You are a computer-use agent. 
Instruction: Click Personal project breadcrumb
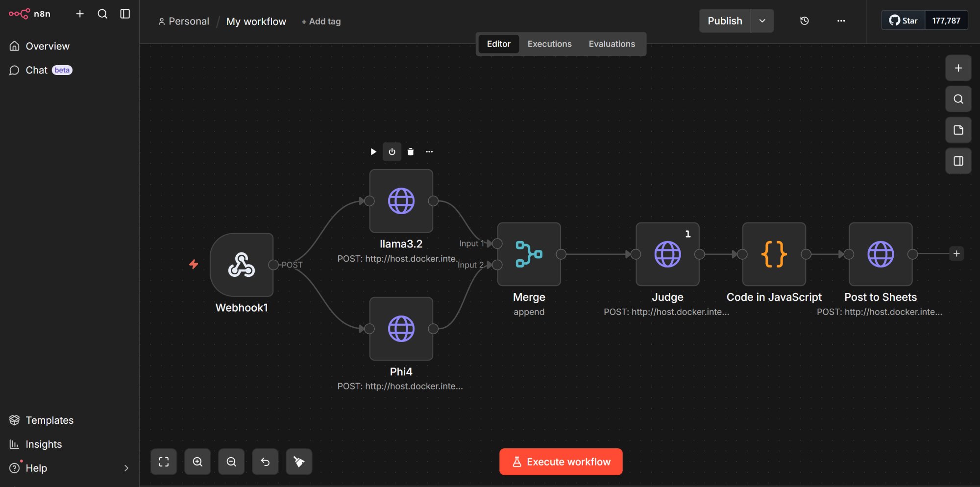point(184,21)
